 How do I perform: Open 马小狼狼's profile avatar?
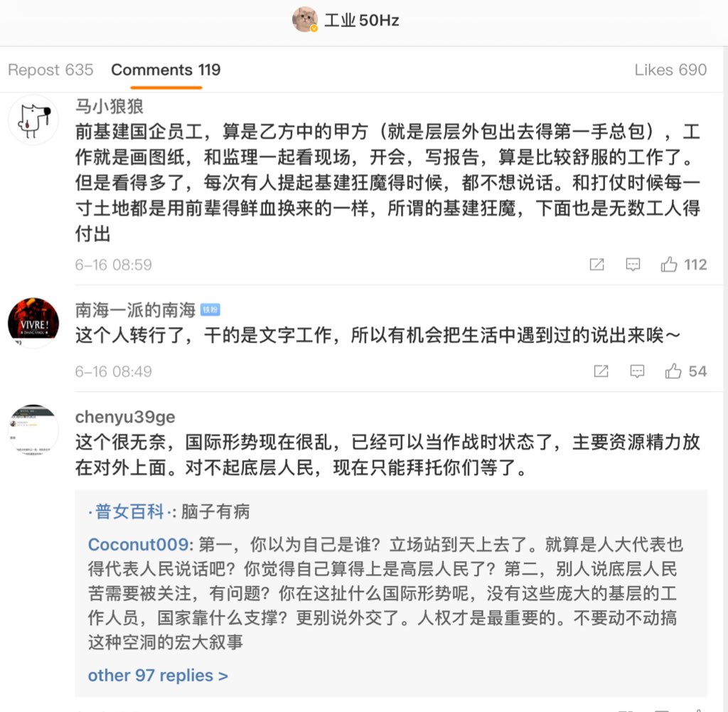[x=33, y=119]
